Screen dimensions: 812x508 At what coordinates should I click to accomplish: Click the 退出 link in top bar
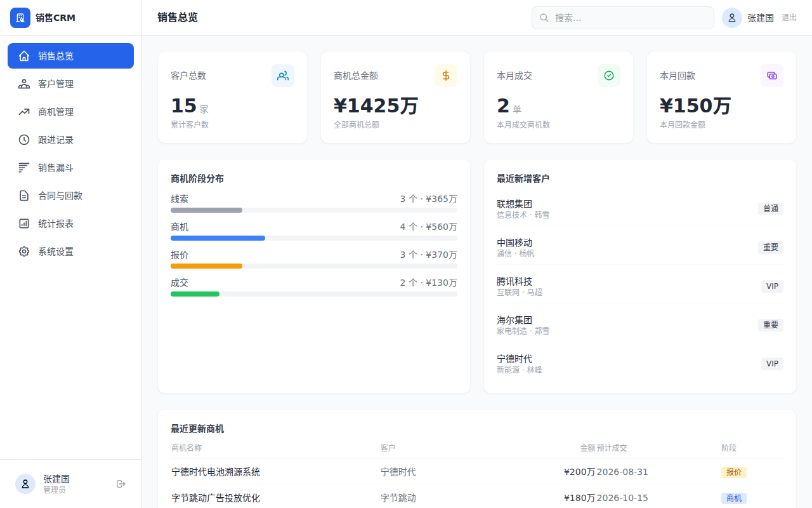[789, 18]
